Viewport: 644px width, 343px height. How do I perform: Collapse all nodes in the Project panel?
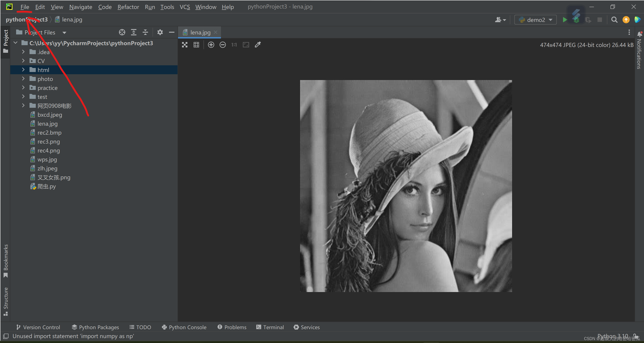click(145, 32)
